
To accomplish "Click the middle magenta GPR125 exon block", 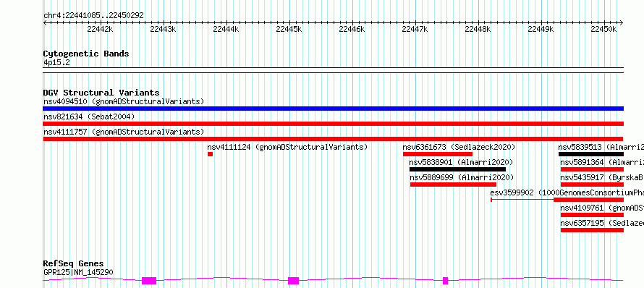I will coord(293,281).
